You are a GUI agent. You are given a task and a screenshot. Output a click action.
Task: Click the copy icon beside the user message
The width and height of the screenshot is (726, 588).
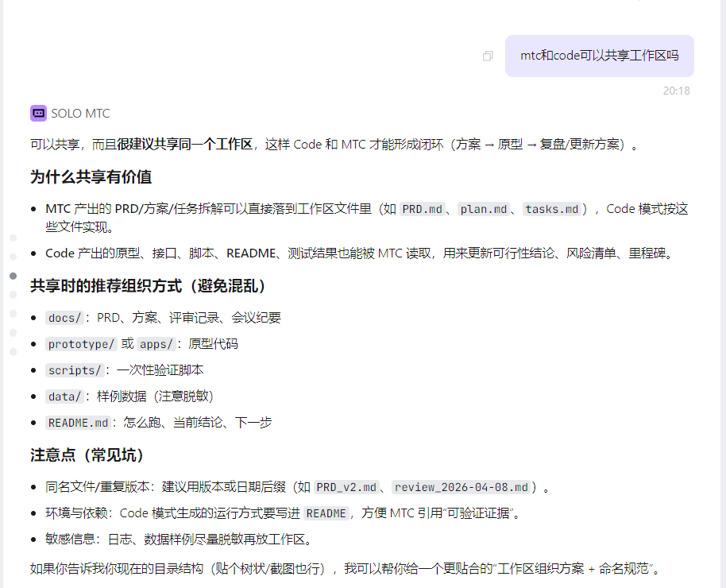(x=488, y=56)
